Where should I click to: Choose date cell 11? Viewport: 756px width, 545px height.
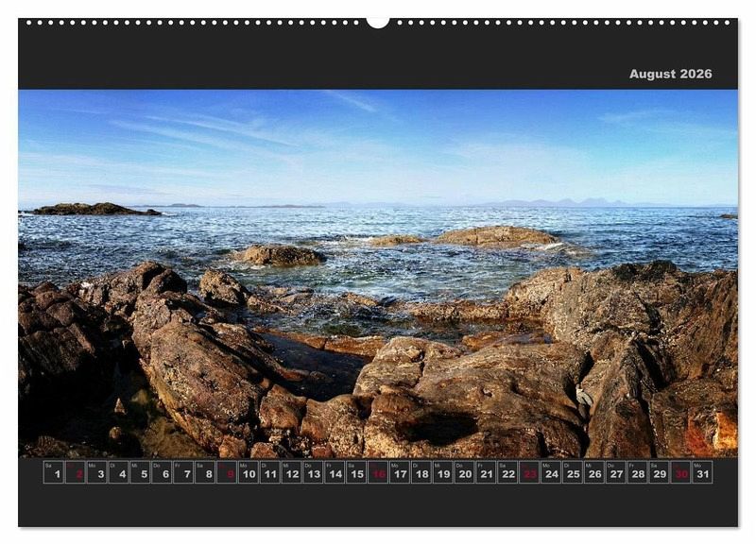(x=270, y=472)
